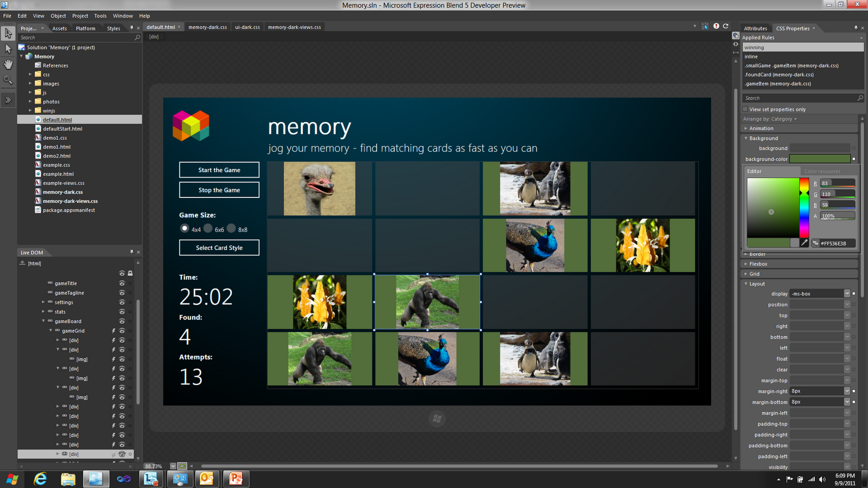The image size is (868, 488).
Task: Click the error notification icon near the top right
Action: [716, 25]
